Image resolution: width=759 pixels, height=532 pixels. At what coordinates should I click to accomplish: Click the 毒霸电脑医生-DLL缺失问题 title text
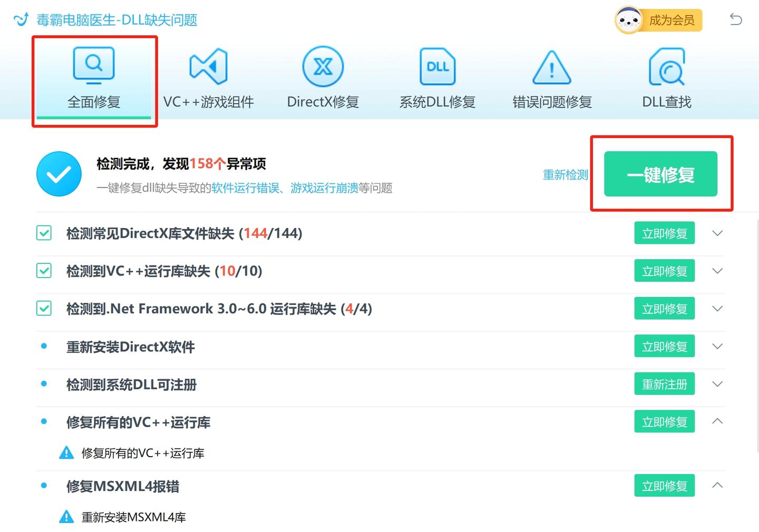pyautogui.click(x=116, y=20)
